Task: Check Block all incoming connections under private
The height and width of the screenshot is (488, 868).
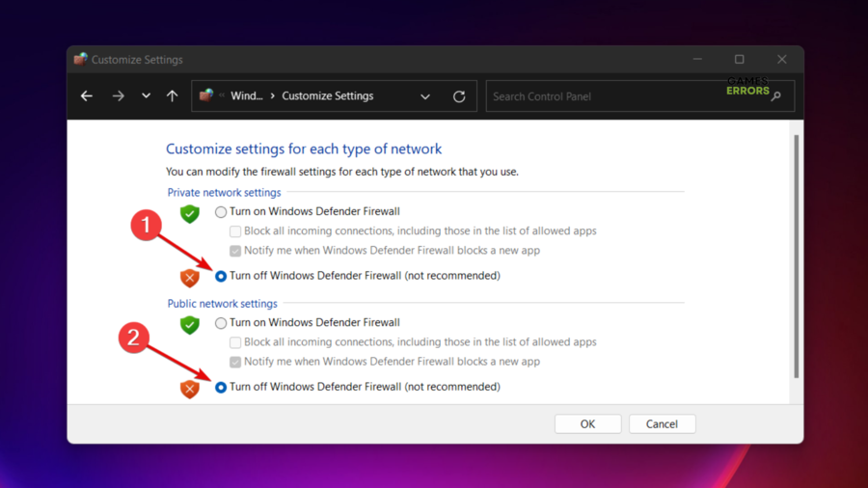Action: pyautogui.click(x=235, y=231)
